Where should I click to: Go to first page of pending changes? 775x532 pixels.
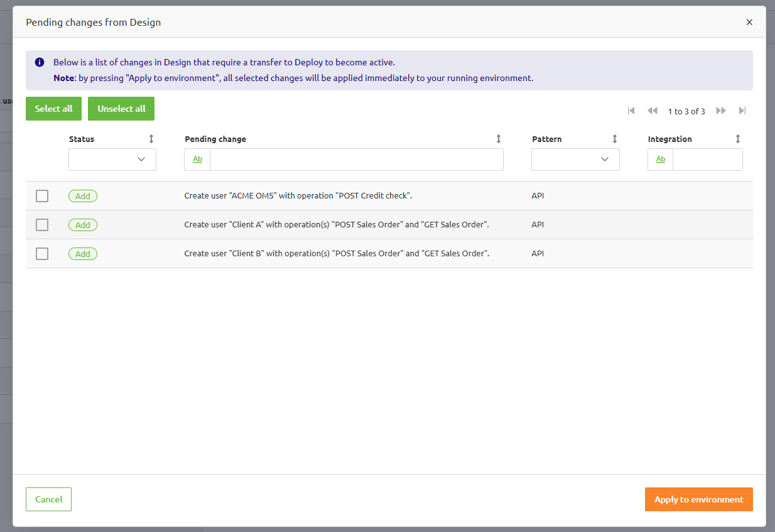pyautogui.click(x=631, y=111)
